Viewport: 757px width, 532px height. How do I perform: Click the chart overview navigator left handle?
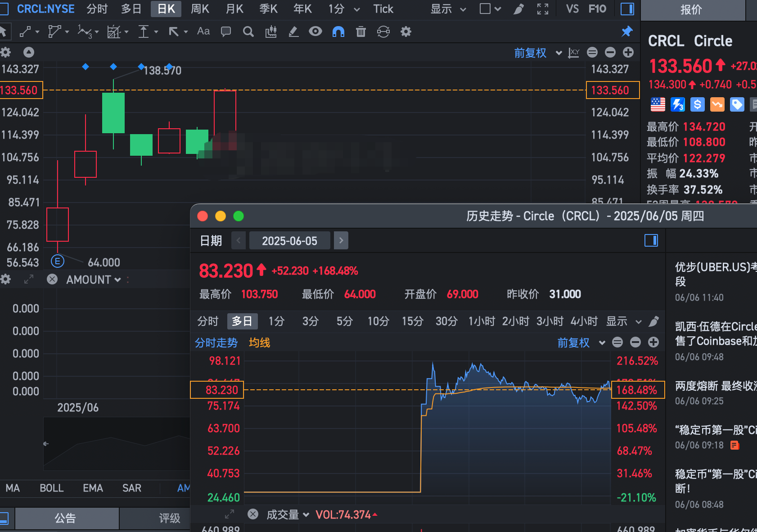pos(45,444)
